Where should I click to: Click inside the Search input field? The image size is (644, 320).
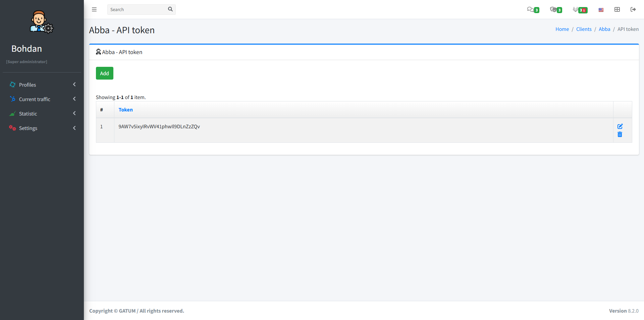(x=138, y=9)
